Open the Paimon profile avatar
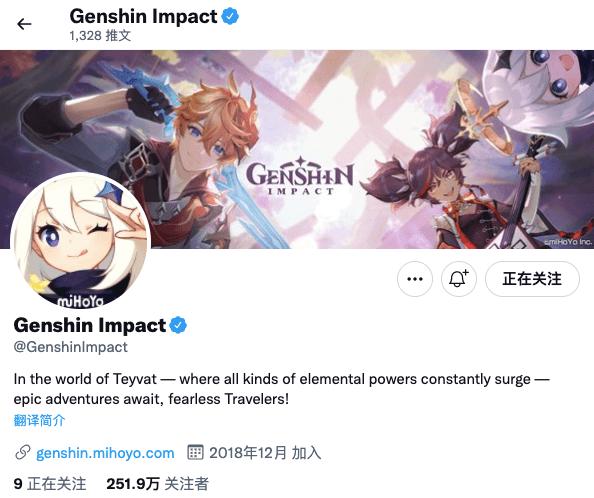Image resolution: width=594 pixels, height=498 pixels. pos(80,239)
